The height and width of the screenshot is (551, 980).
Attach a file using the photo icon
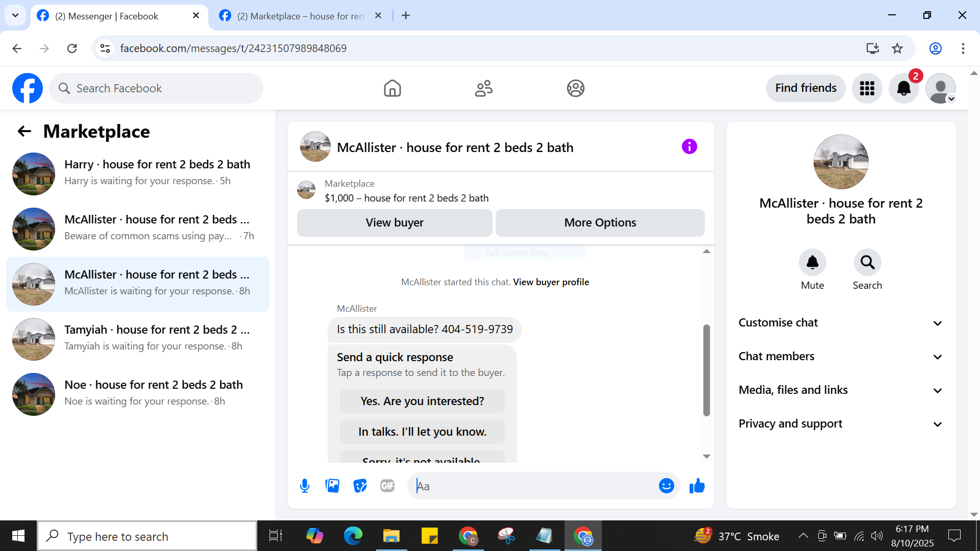point(332,486)
